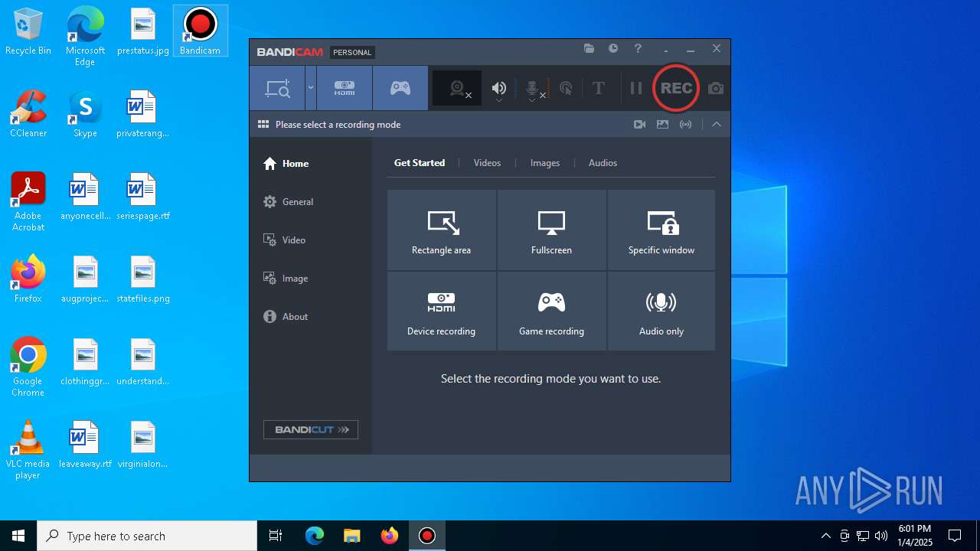Toggle speaker sound recording icon
This screenshot has width=980, height=551.
499,89
